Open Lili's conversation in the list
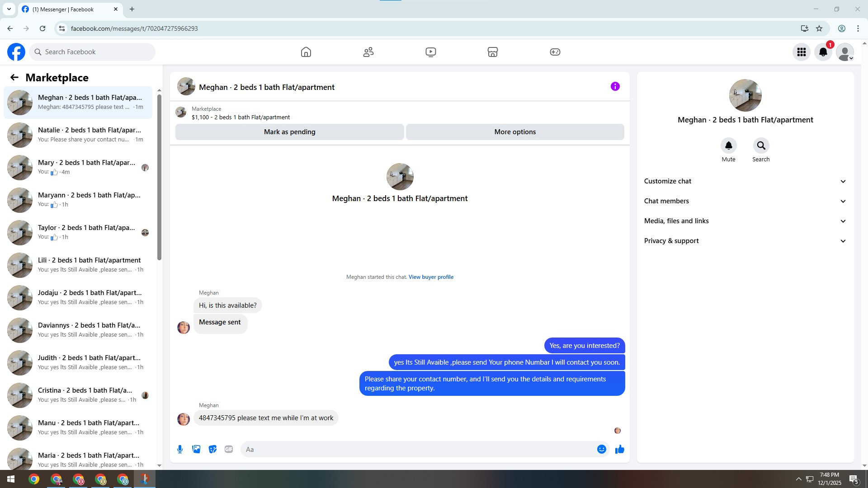This screenshot has width=868, height=488. (78, 265)
